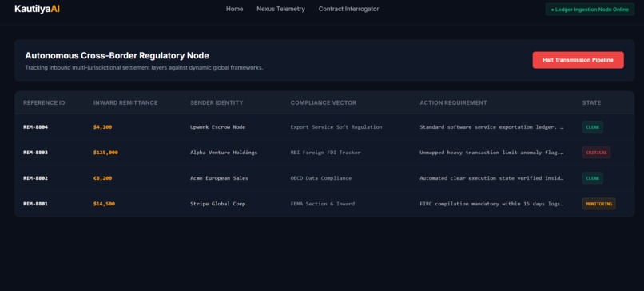Click Autonomous Cross-Border Regulatory Node heading
Screen dimensions: 644x291
pos(117,55)
